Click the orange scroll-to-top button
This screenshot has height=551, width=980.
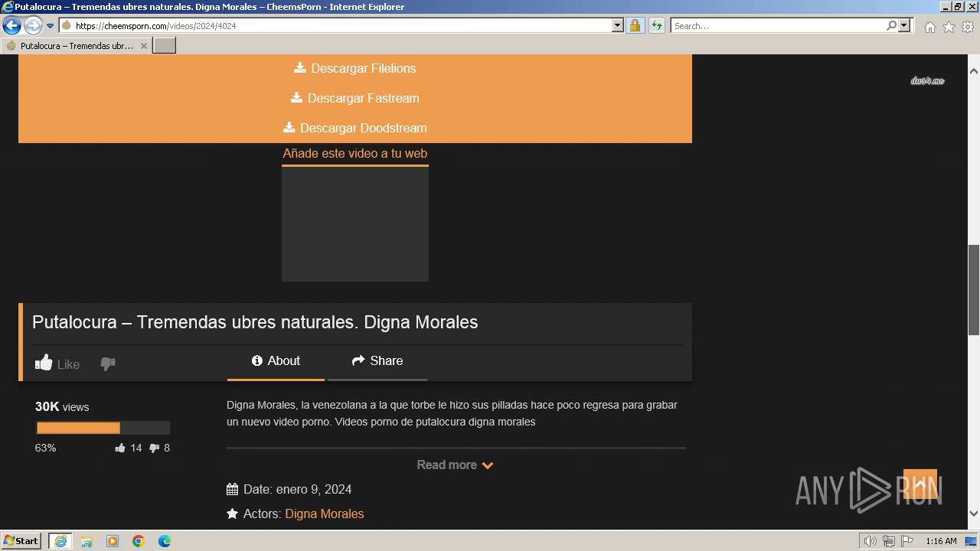[x=920, y=484]
